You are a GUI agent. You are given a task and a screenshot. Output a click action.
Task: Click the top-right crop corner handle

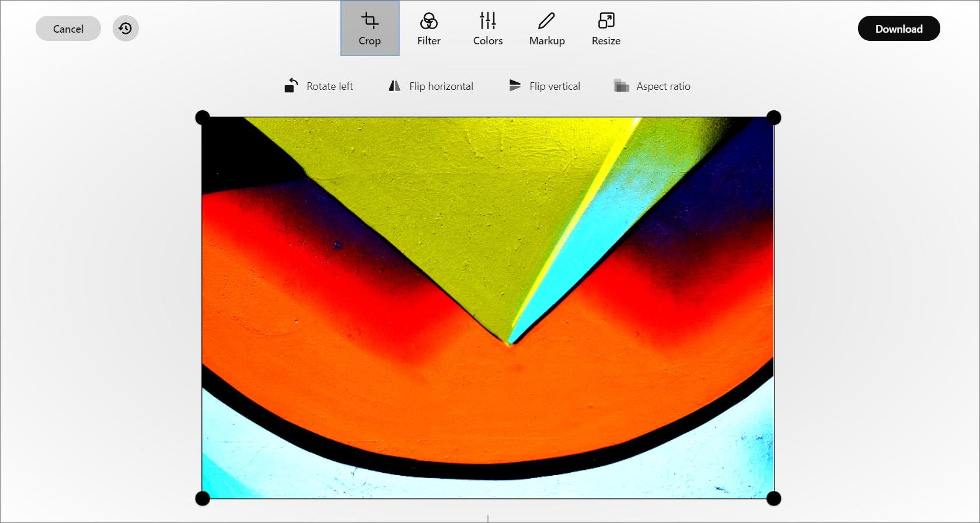pos(773,117)
